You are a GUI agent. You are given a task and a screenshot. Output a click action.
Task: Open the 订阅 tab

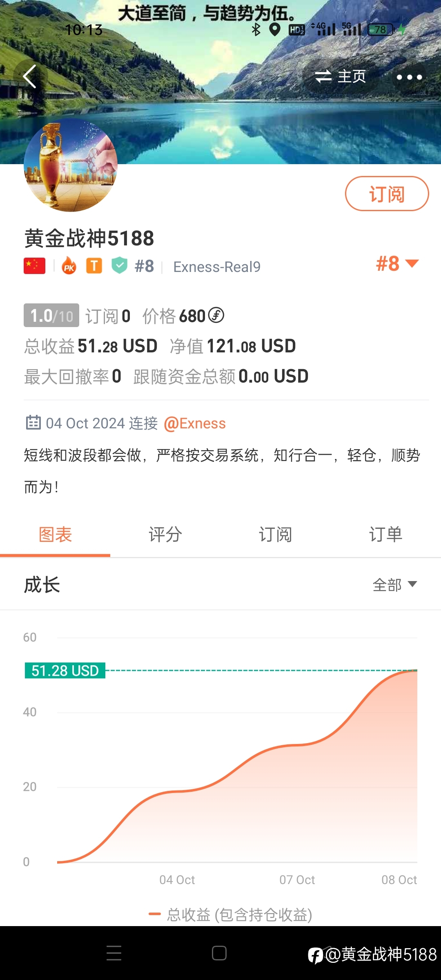(x=276, y=534)
